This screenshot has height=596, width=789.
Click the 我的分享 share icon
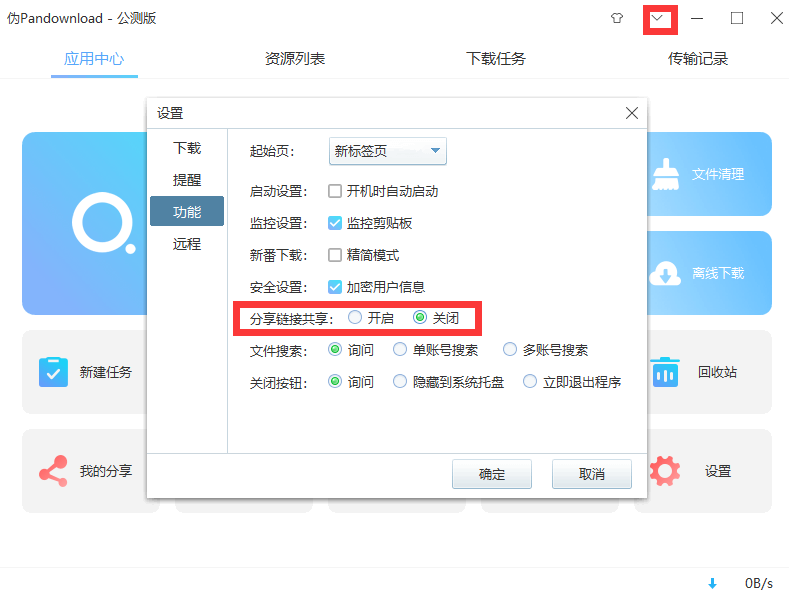pyautogui.click(x=52, y=471)
